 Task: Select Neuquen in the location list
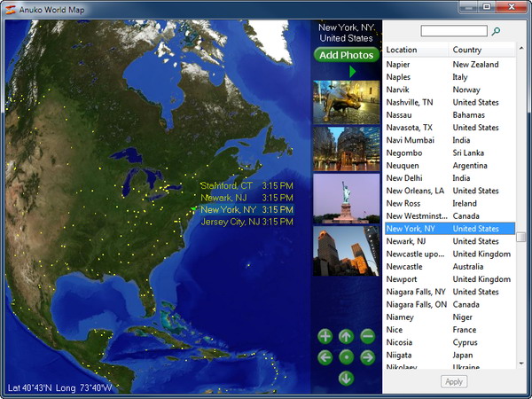tap(450, 166)
